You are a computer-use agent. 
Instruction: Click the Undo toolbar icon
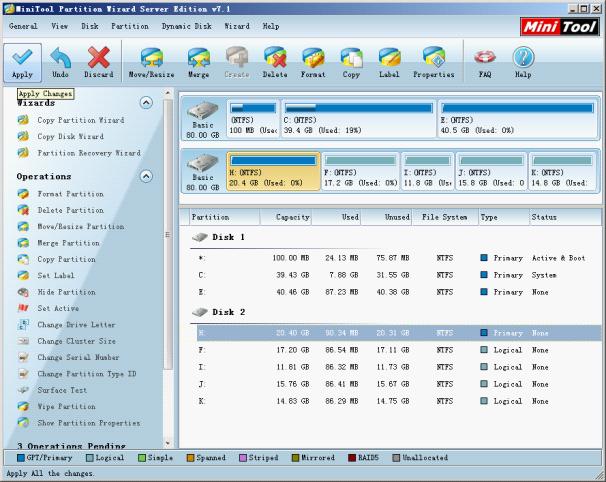[60, 63]
